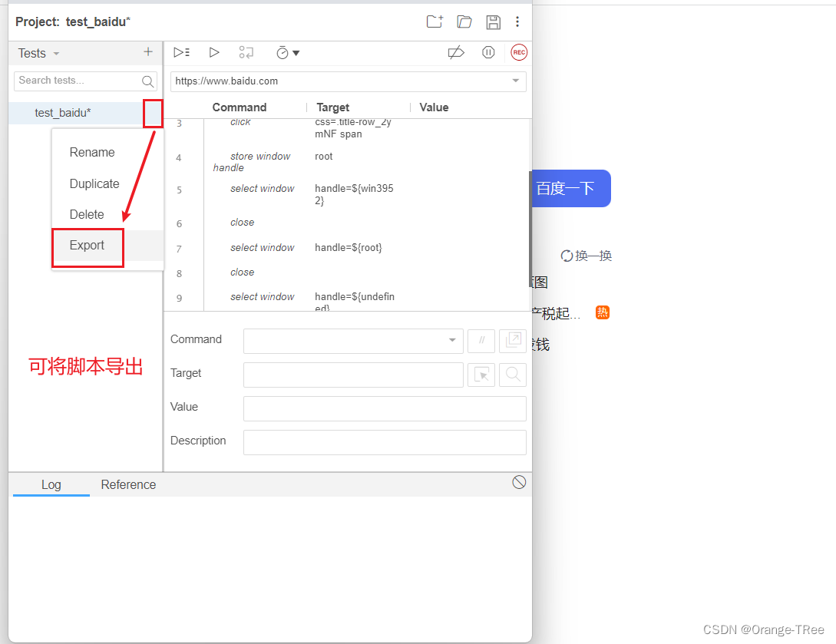Viewport: 836px width, 644px height.
Task: Click the Description input field
Action: point(385,442)
